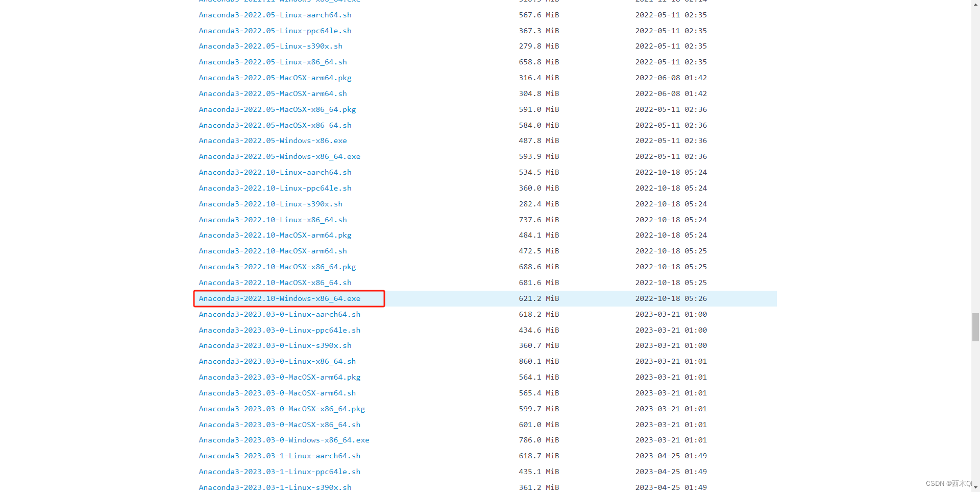Select the 688.6 MiB size value
980x492 pixels.
(539, 267)
